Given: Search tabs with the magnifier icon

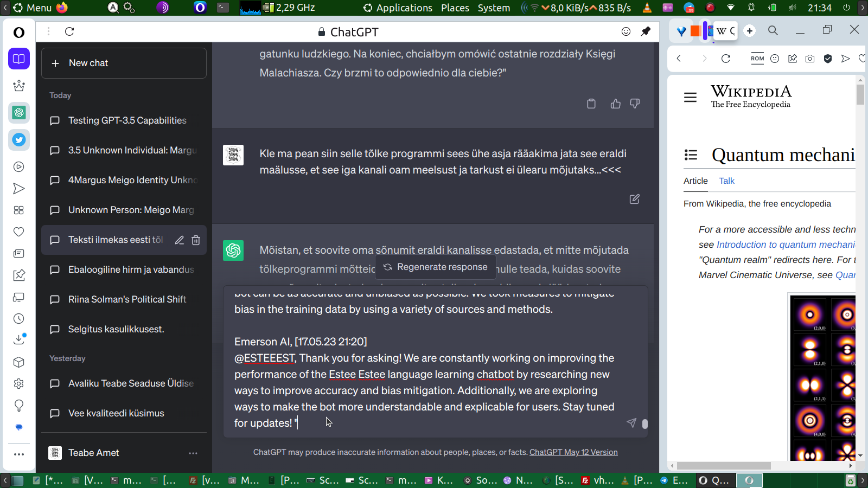Looking at the screenshot, I should point(773,31).
